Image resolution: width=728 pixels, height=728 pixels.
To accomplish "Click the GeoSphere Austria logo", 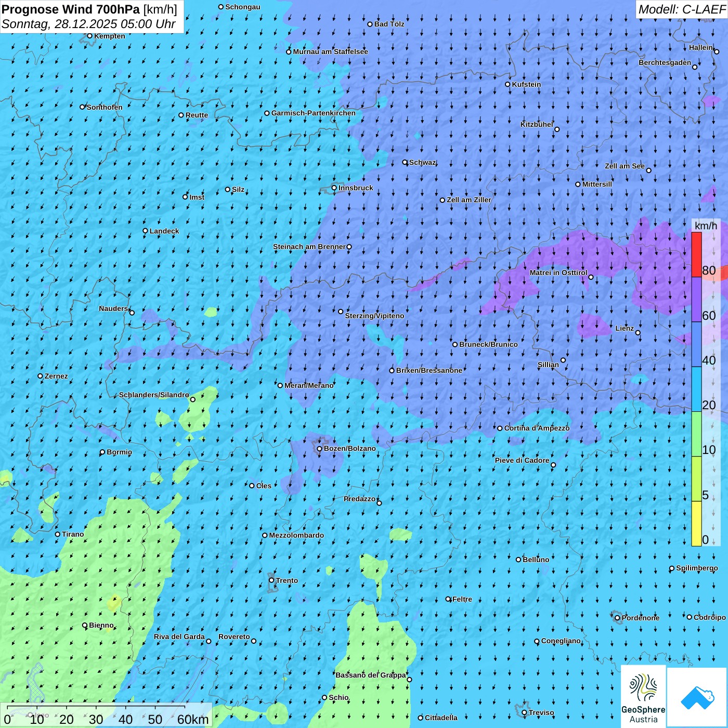I will click(643, 697).
